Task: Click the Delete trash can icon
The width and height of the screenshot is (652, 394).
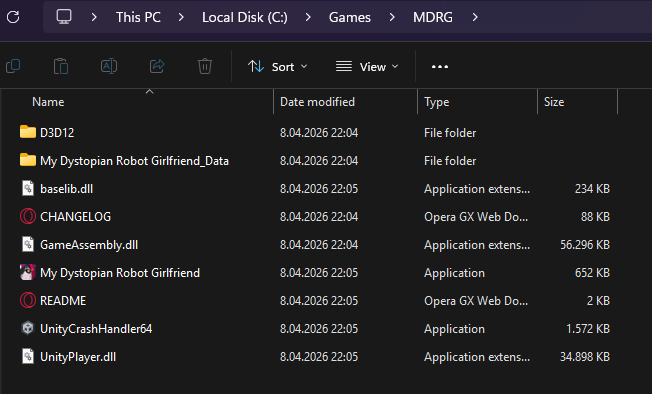Action: click(205, 66)
